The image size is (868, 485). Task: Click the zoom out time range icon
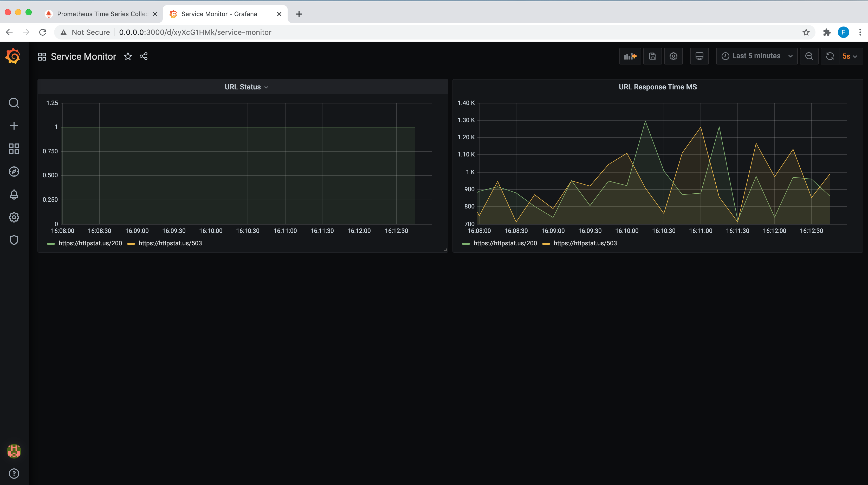pyautogui.click(x=809, y=56)
